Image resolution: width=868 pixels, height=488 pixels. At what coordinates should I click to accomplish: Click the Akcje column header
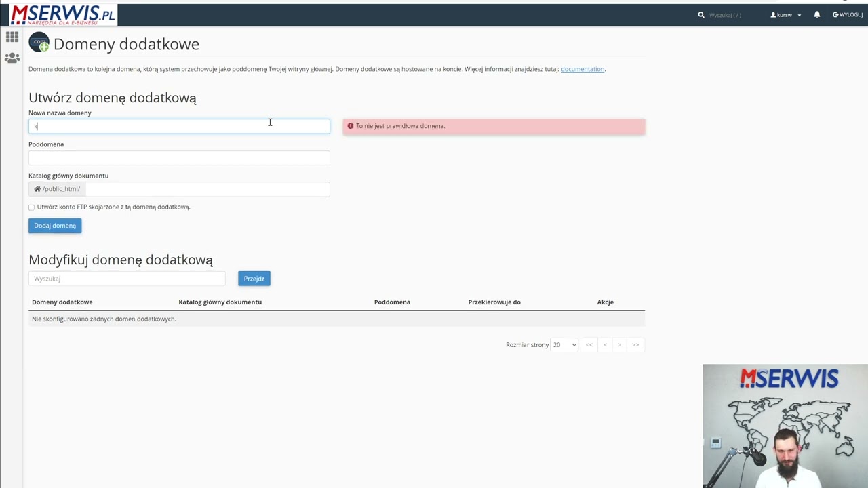pyautogui.click(x=606, y=302)
